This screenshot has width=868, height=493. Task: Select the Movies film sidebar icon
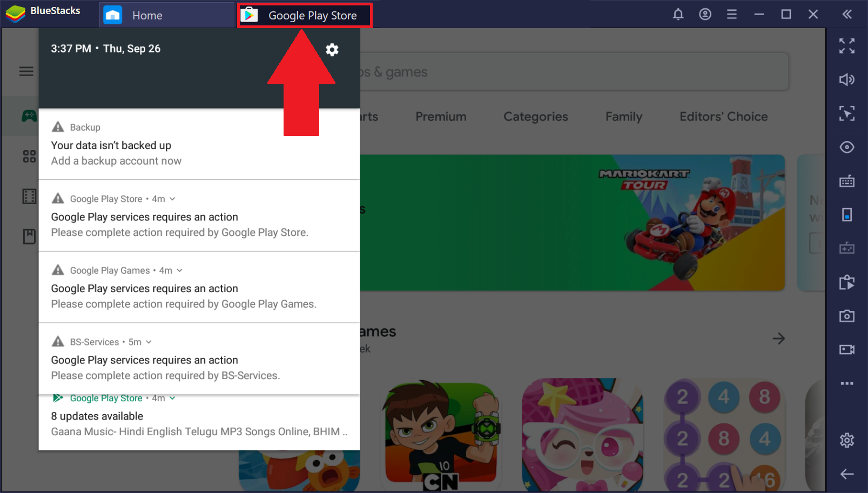[29, 197]
